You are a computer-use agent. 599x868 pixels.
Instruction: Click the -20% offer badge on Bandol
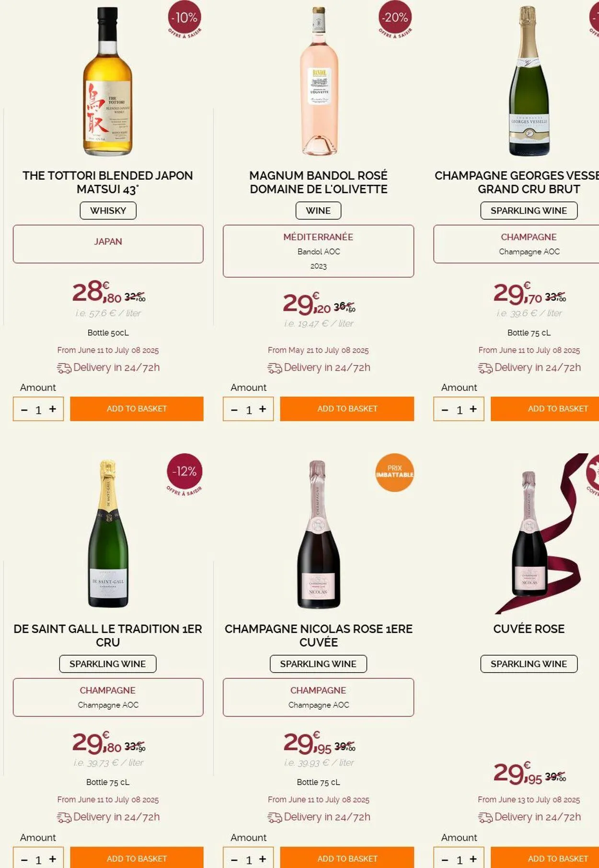pos(395,18)
